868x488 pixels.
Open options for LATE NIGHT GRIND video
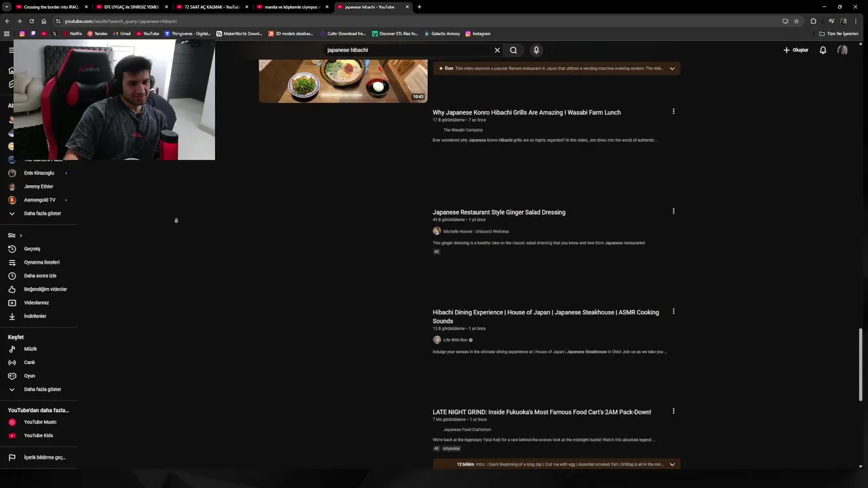(673, 411)
